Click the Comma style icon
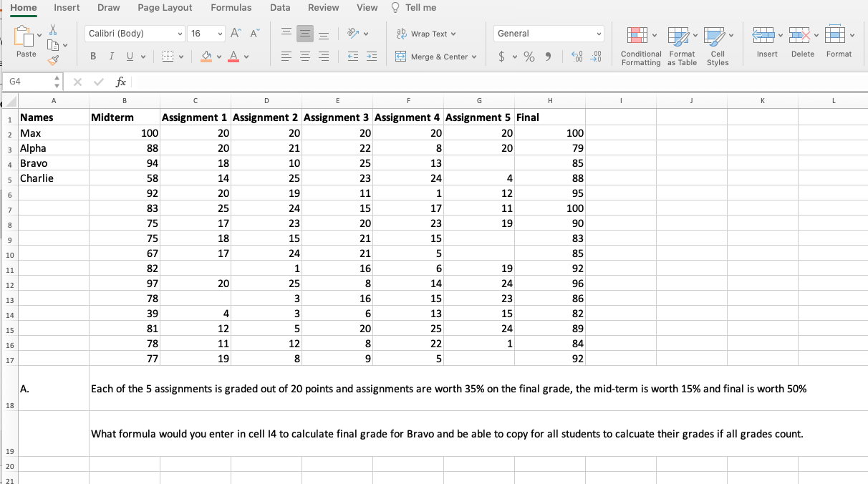 coord(548,57)
